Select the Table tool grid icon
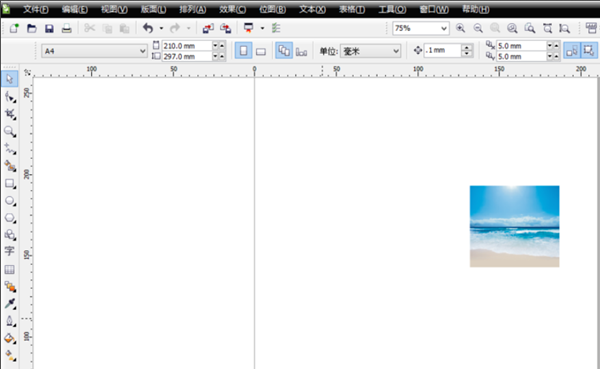The image size is (600, 369). pyautogui.click(x=10, y=269)
